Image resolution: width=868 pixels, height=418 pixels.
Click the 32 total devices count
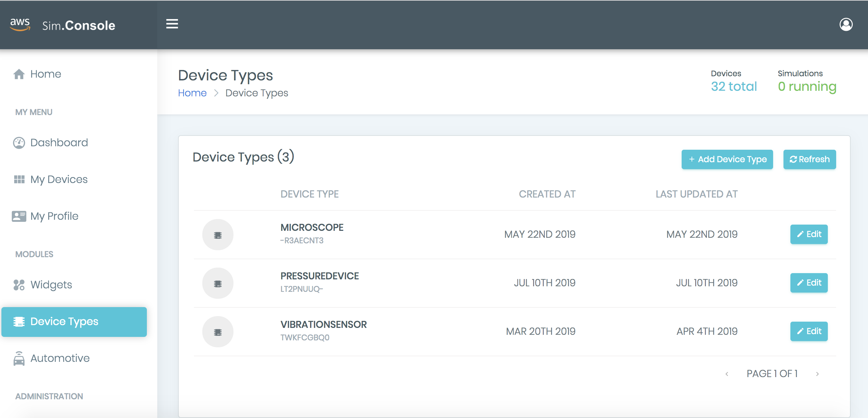[x=734, y=86]
